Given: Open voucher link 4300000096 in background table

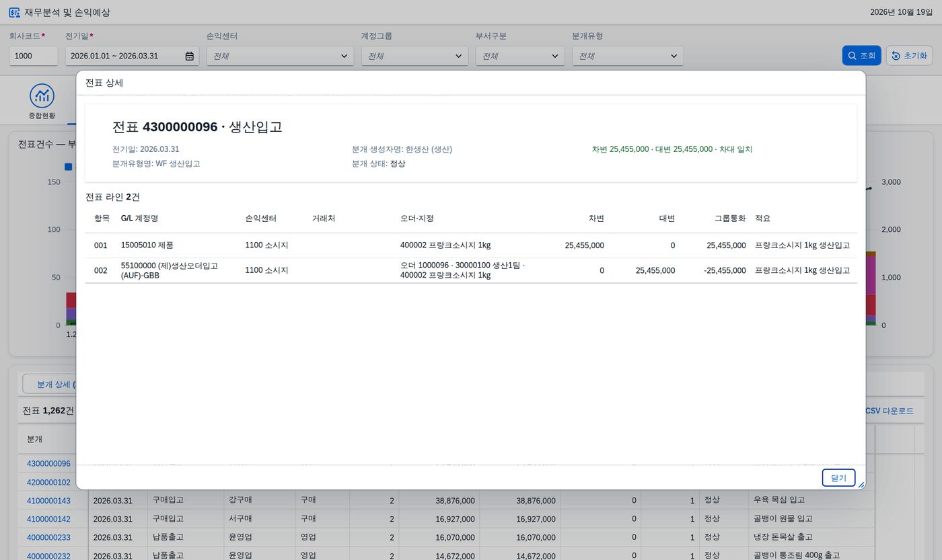Looking at the screenshot, I should point(48,464).
